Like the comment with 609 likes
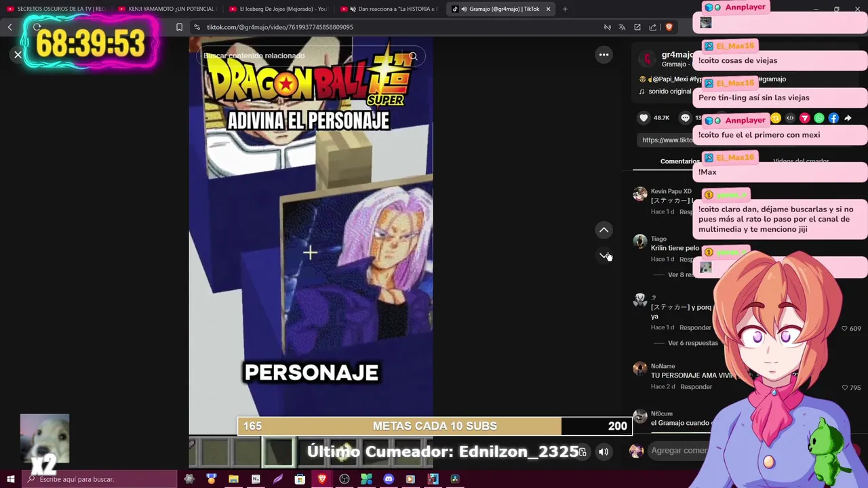Viewport: 868px width, 488px height. point(846,328)
